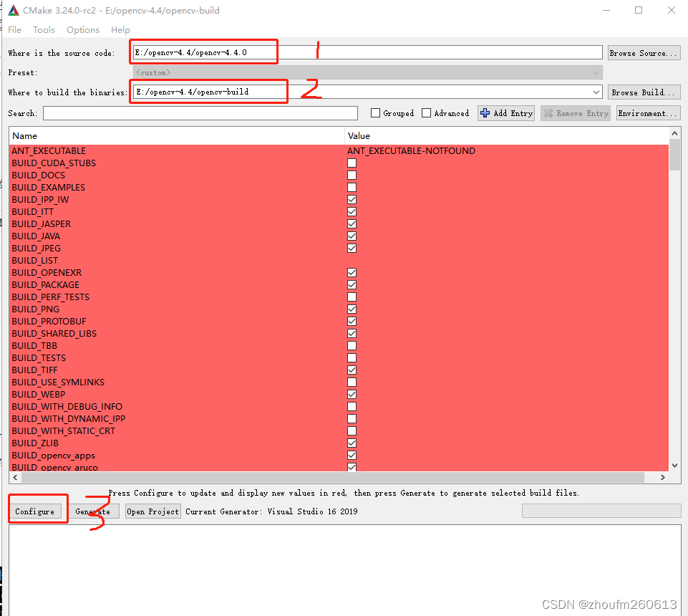
Task: Click the source code path field
Action: click(368, 53)
